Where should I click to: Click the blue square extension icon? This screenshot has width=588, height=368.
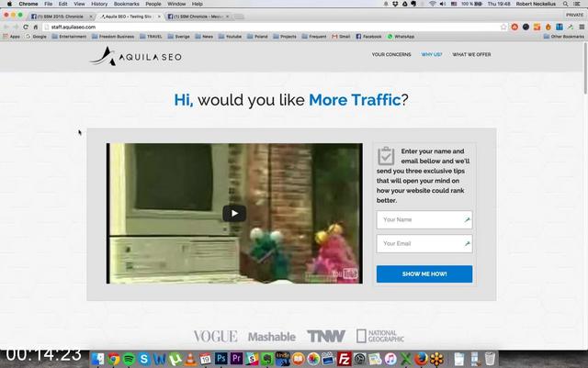pyautogui.click(x=560, y=27)
